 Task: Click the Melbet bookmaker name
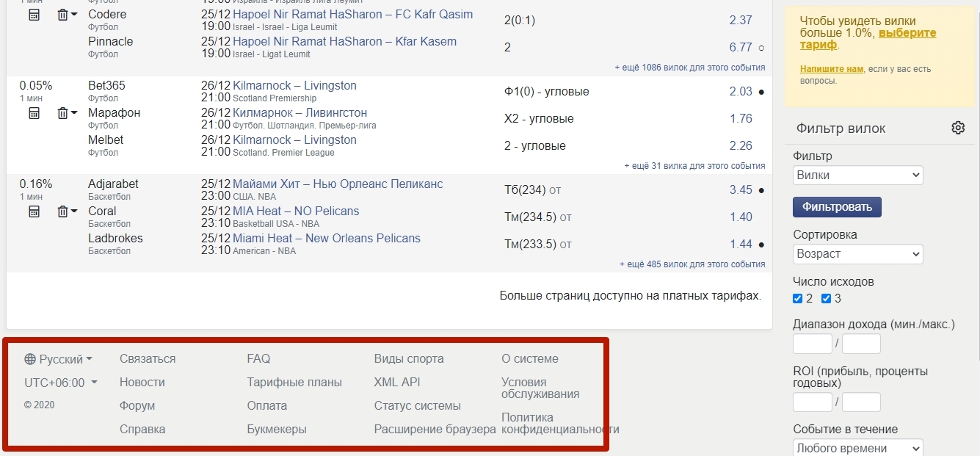click(x=106, y=140)
